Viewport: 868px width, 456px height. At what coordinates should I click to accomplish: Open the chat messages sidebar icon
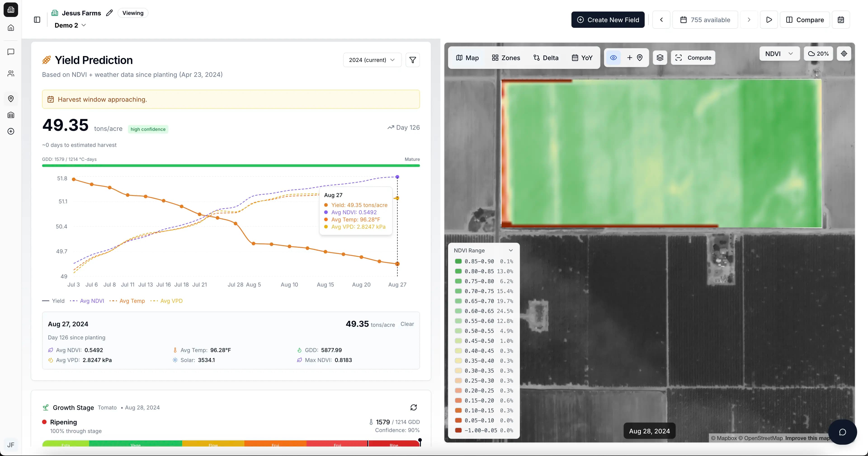tap(11, 52)
